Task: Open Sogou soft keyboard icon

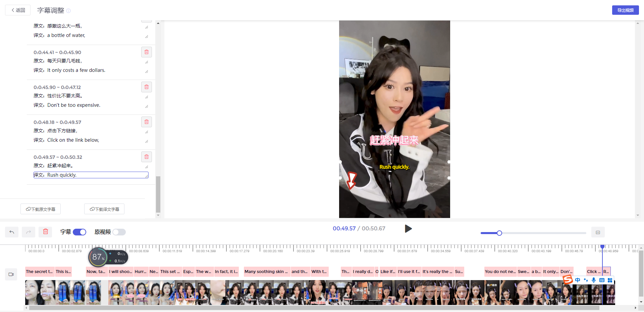Action: click(x=602, y=280)
